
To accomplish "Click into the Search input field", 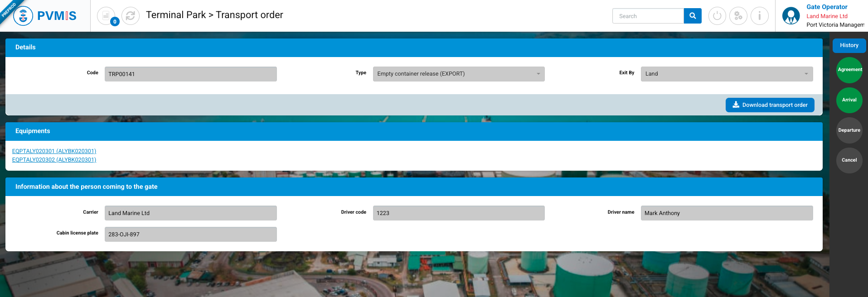I will (x=648, y=16).
